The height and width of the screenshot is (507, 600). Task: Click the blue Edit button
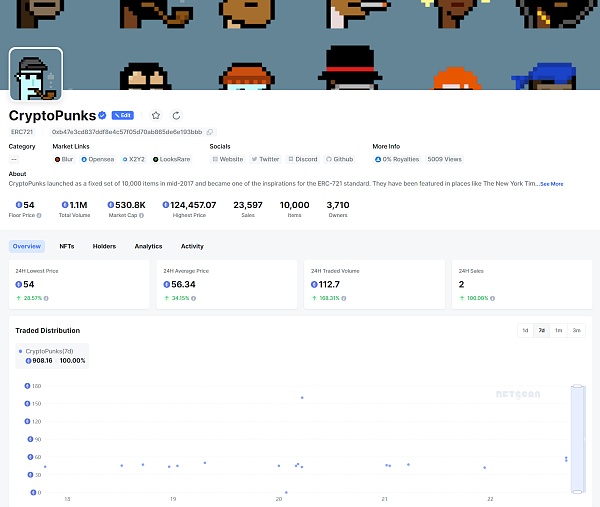(x=122, y=115)
